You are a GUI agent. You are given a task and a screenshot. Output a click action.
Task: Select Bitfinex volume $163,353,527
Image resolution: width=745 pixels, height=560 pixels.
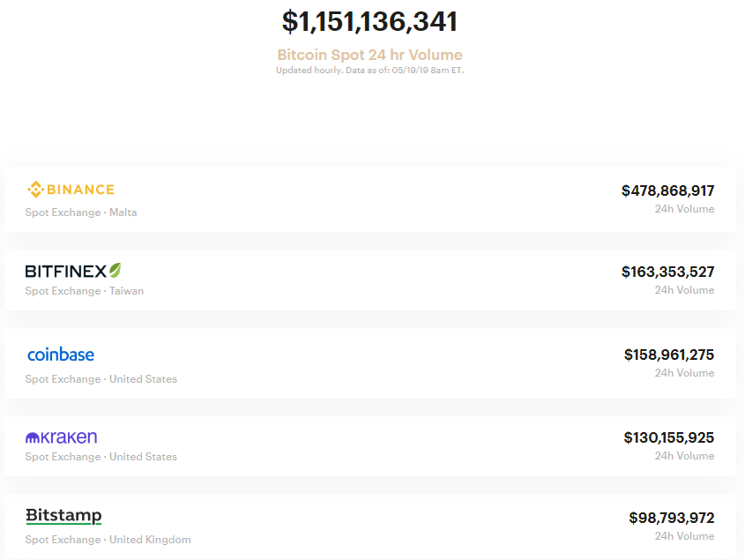pyautogui.click(x=667, y=272)
